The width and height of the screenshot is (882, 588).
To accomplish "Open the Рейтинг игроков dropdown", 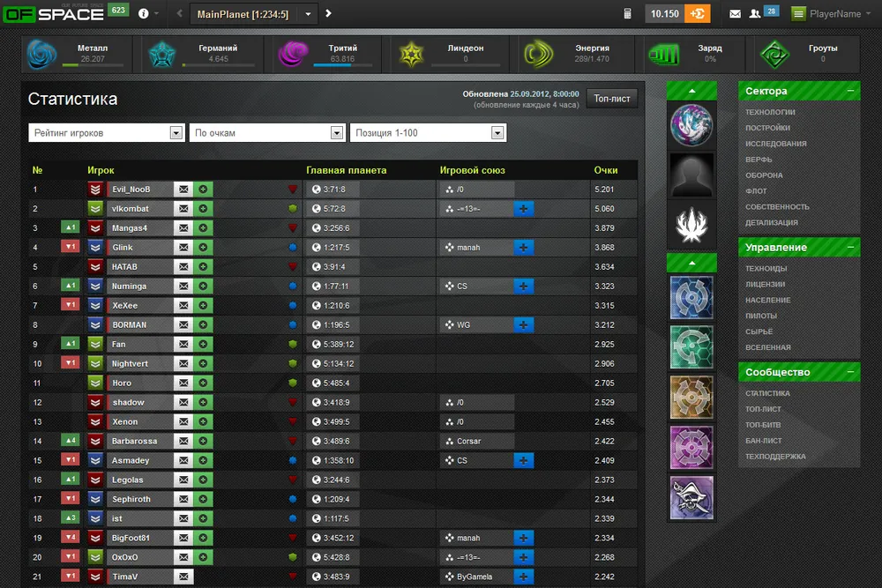I will pyautogui.click(x=105, y=132).
